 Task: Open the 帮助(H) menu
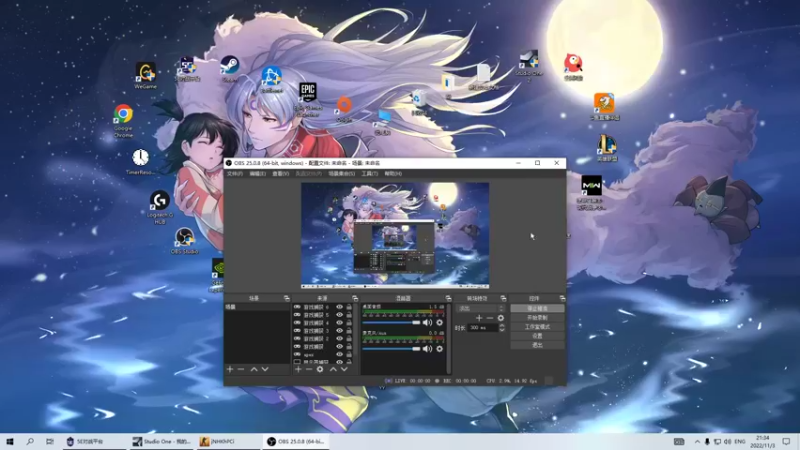tap(393, 174)
